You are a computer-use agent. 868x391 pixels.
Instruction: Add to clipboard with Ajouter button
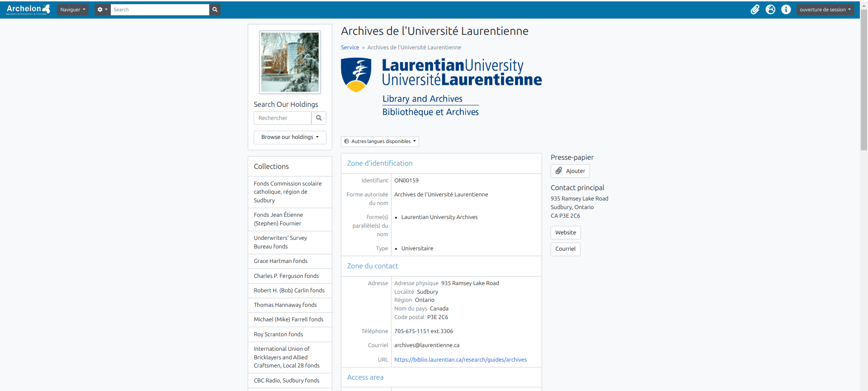[570, 171]
